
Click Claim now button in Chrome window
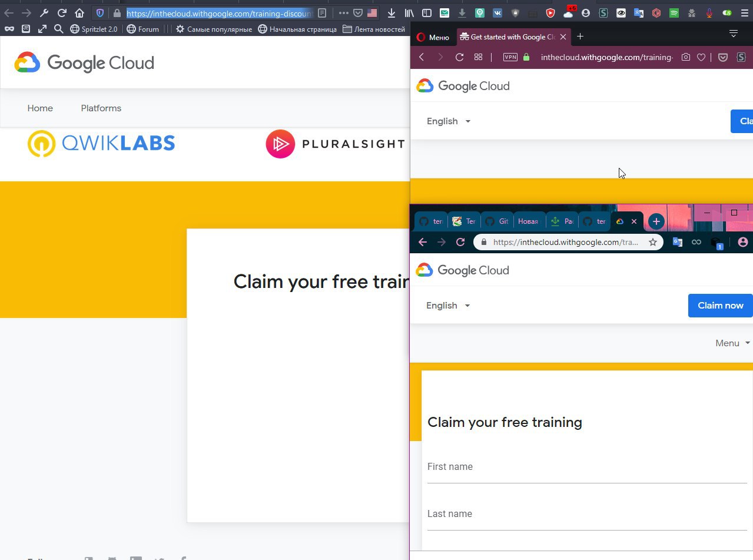[x=720, y=306]
